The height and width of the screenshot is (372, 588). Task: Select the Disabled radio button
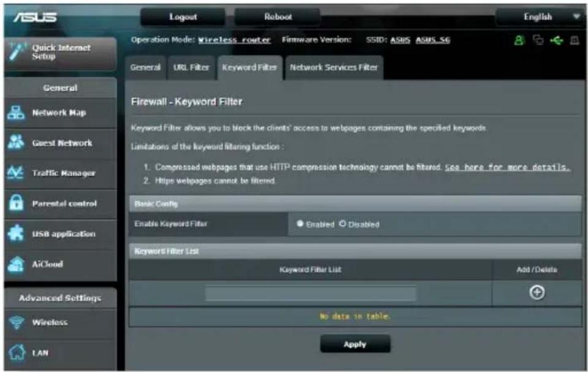pos(342,224)
